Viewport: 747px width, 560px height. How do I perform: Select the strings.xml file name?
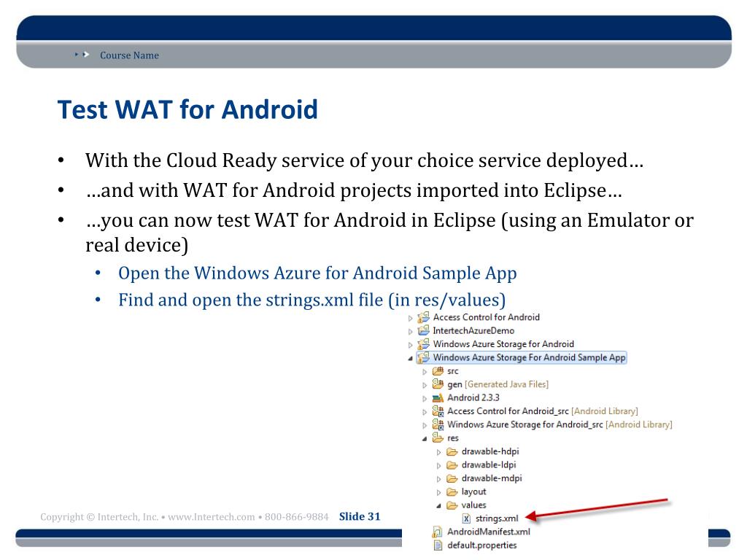point(497,518)
